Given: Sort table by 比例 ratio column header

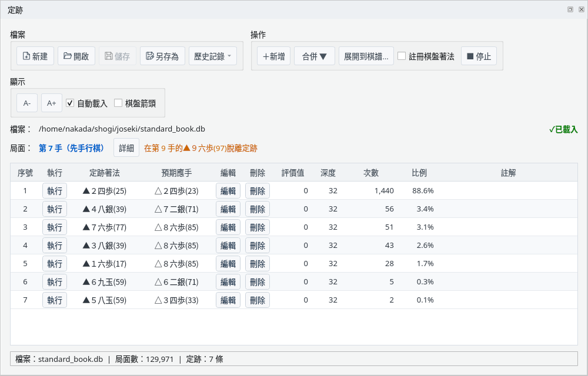Looking at the screenshot, I should pyautogui.click(x=419, y=173).
